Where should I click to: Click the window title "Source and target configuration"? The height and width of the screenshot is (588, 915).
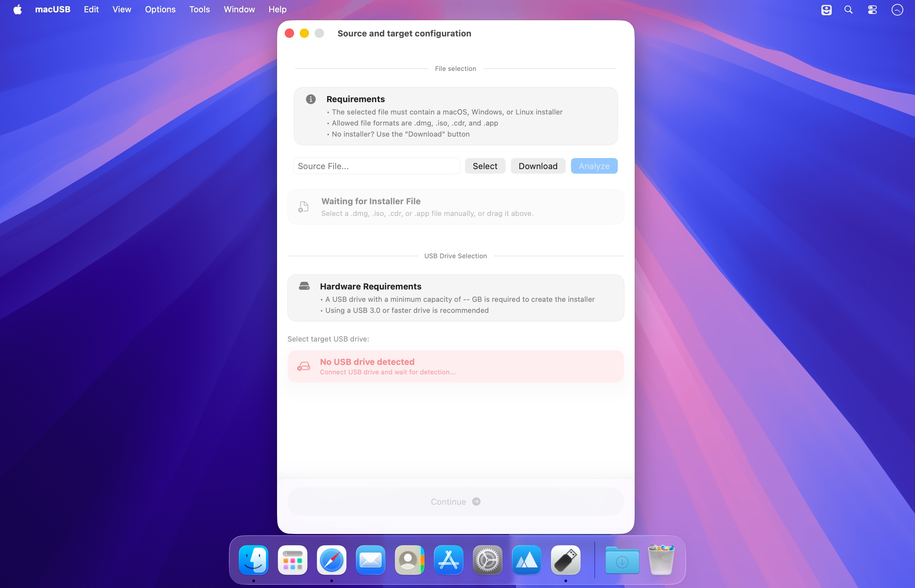(x=404, y=33)
